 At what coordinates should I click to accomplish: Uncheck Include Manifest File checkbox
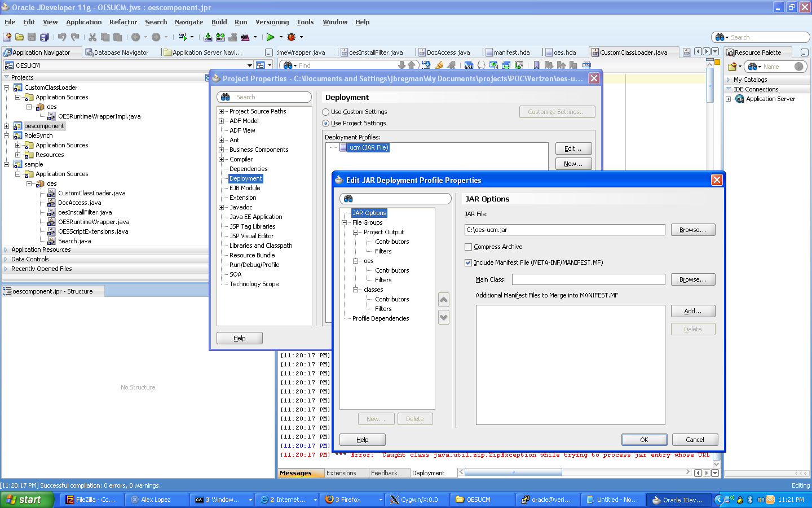tap(468, 262)
